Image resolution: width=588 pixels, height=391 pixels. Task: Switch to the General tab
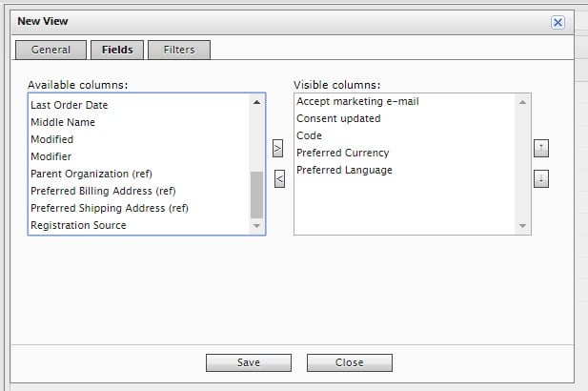click(51, 50)
